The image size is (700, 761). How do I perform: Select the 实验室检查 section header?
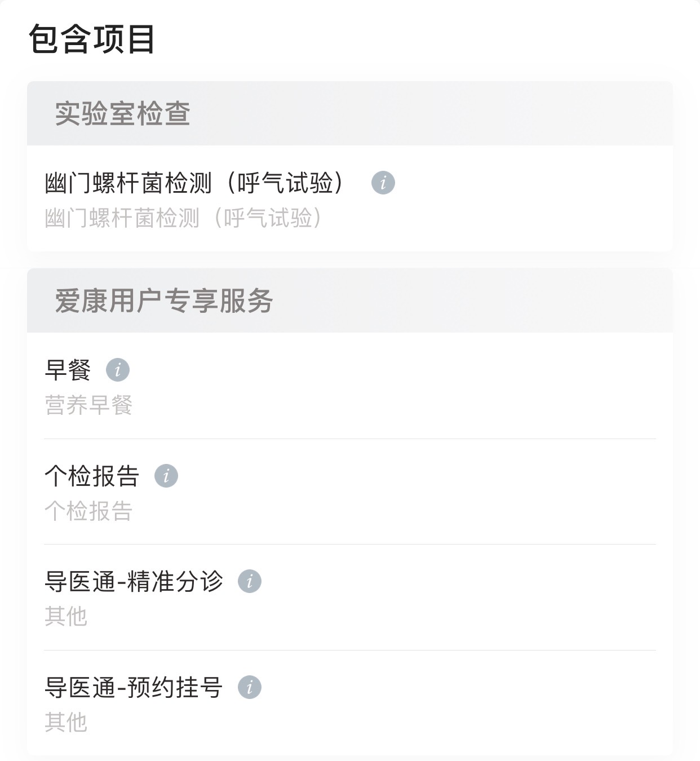point(122,113)
